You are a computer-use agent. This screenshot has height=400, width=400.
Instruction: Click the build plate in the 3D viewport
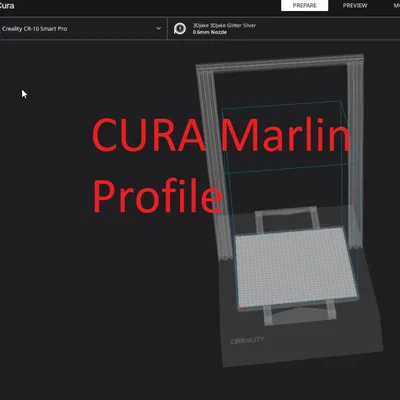click(296, 267)
